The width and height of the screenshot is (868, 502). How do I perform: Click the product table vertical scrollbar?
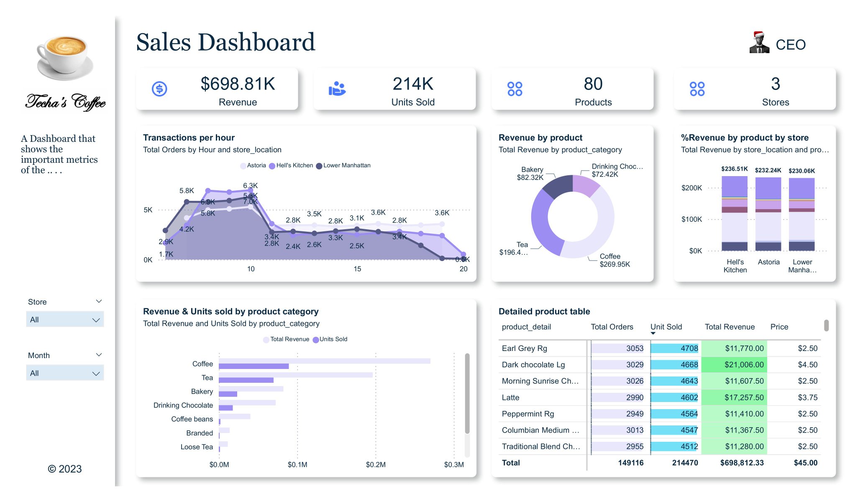tap(826, 325)
